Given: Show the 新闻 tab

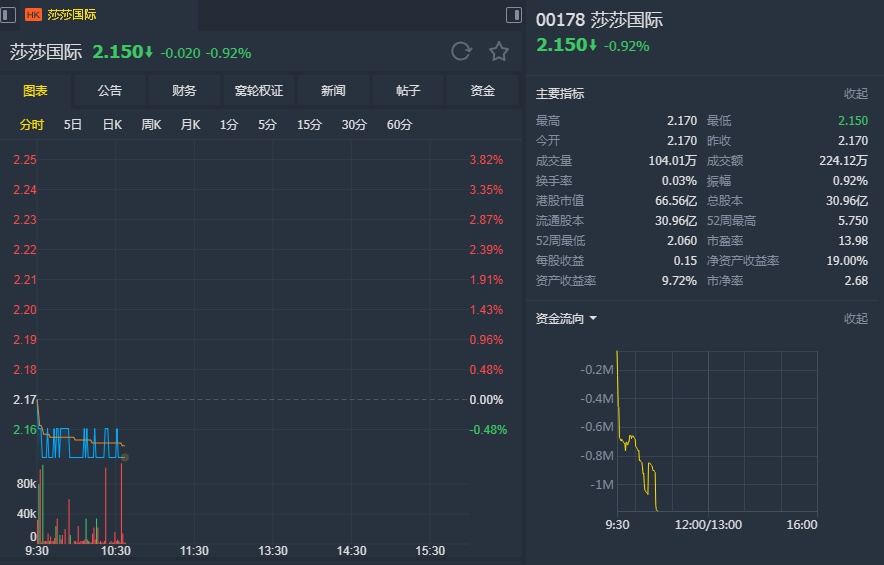Looking at the screenshot, I should 333,91.
